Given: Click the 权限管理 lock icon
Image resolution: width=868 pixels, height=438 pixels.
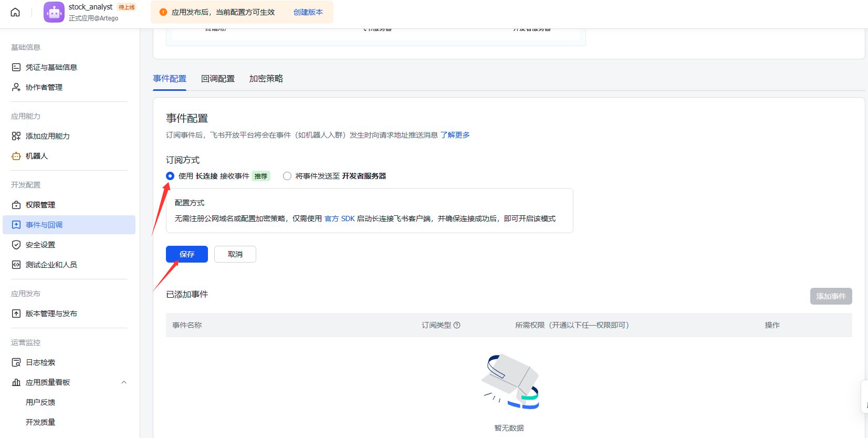Looking at the screenshot, I should point(16,205).
